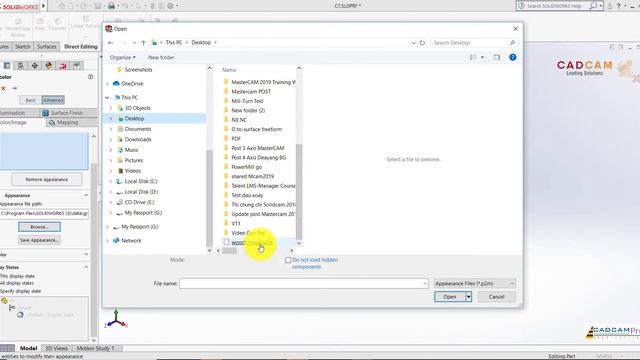
Task: Click the Appearance file path field
Action: click(44, 213)
